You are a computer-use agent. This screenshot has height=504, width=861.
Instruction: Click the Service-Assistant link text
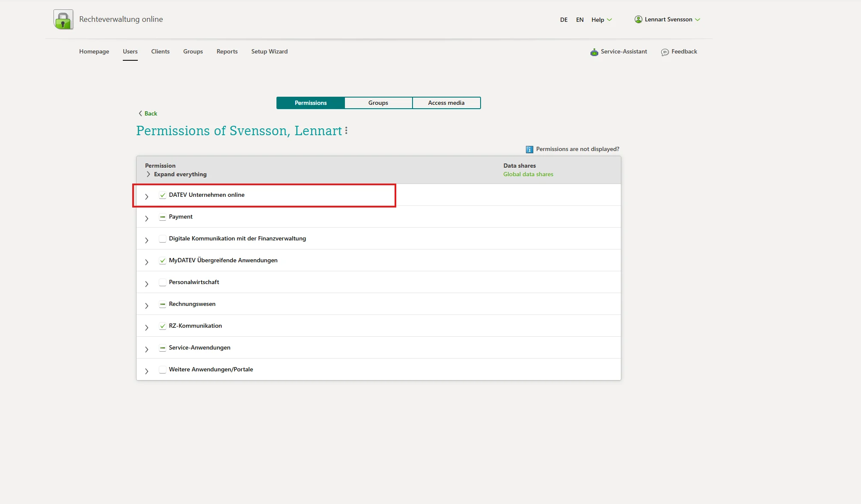[x=624, y=51]
